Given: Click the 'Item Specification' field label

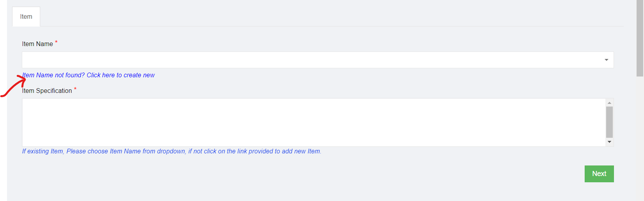Looking at the screenshot, I should click(x=47, y=91).
